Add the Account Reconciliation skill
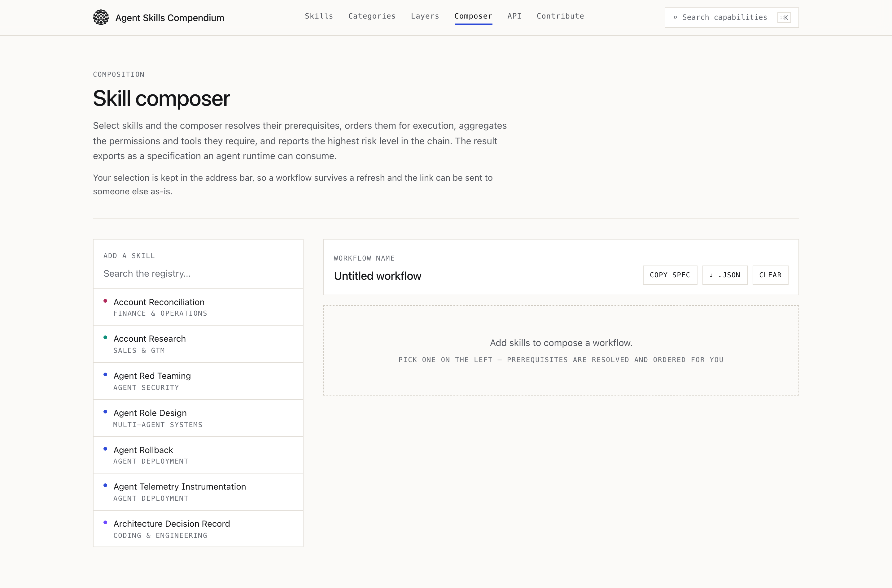Image resolution: width=892 pixels, height=588 pixels. (198, 307)
